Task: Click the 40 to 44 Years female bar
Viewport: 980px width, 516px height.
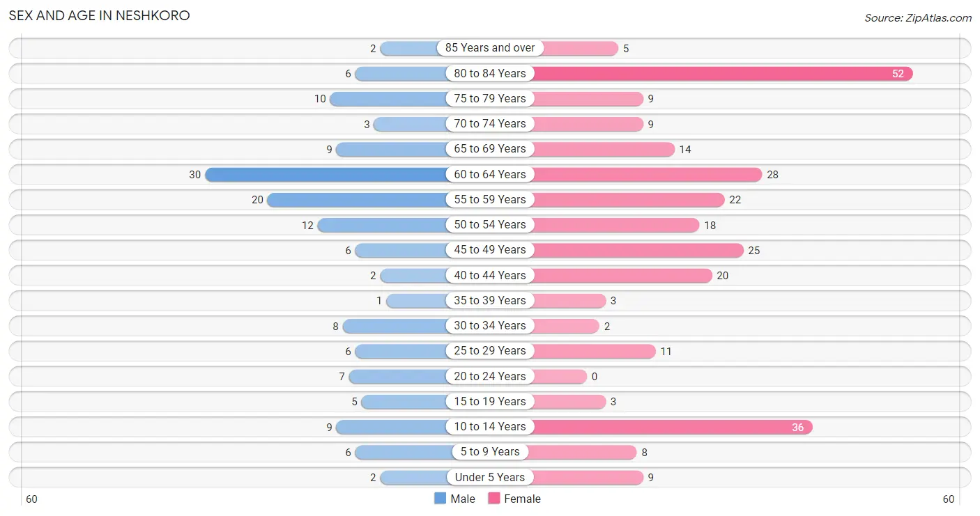Action: [622, 275]
